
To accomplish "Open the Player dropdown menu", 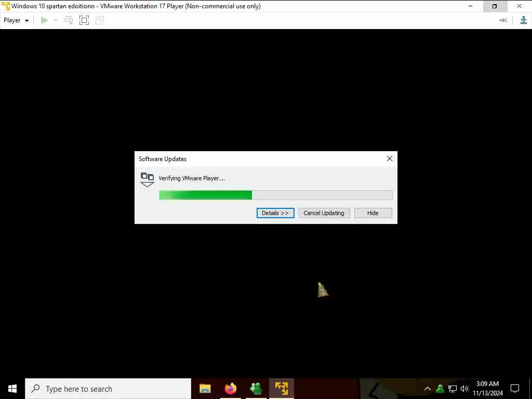I will tap(16, 20).
